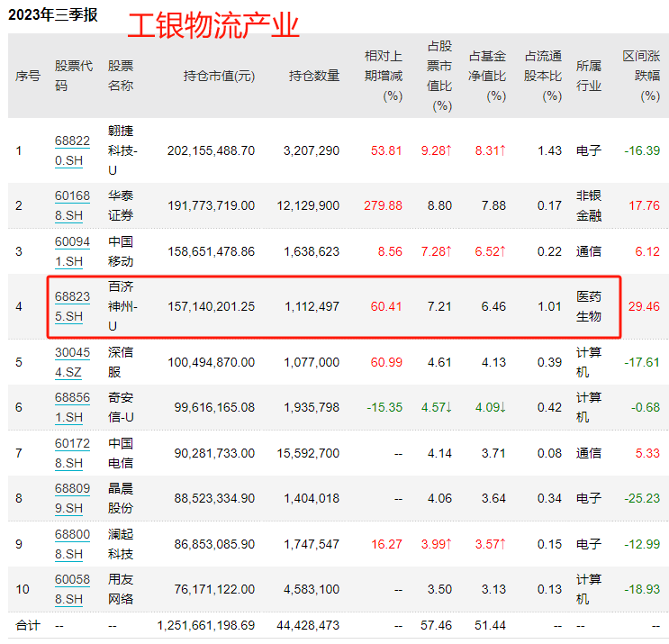Open stock code link 688561.SH
This screenshot has height=644, width=669.
click(73, 408)
